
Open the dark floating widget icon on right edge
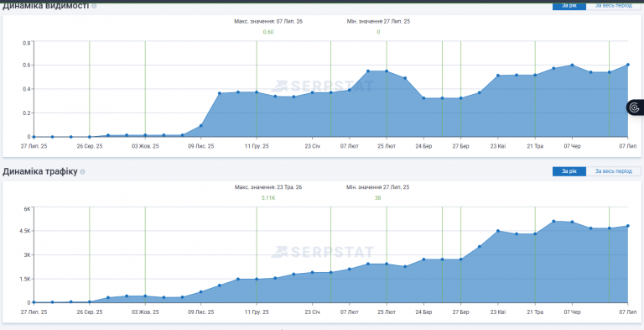(635, 107)
